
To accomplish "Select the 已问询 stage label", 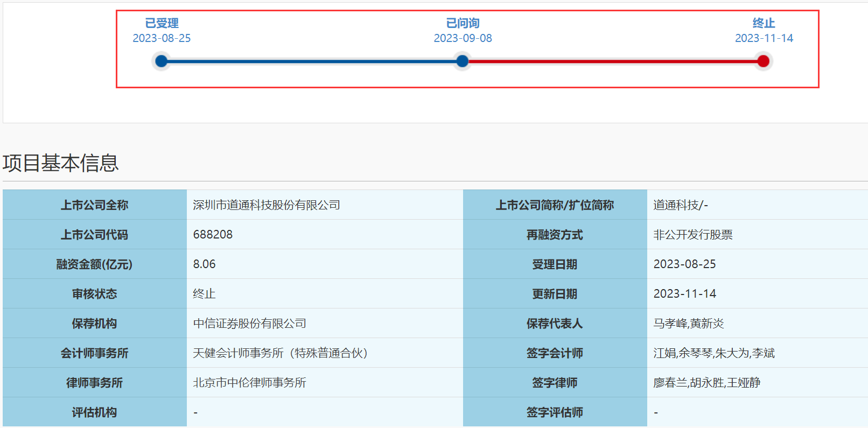I will [x=463, y=23].
